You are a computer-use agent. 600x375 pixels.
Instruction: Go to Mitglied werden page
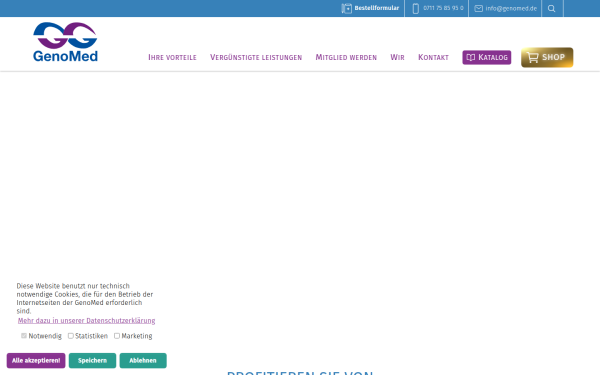pyautogui.click(x=346, y=57)
